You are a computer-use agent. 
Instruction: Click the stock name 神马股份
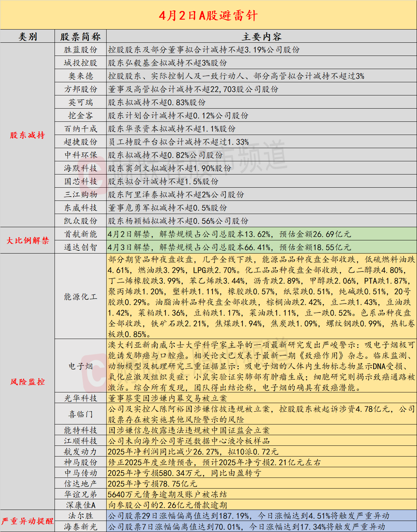click(81, 463)
